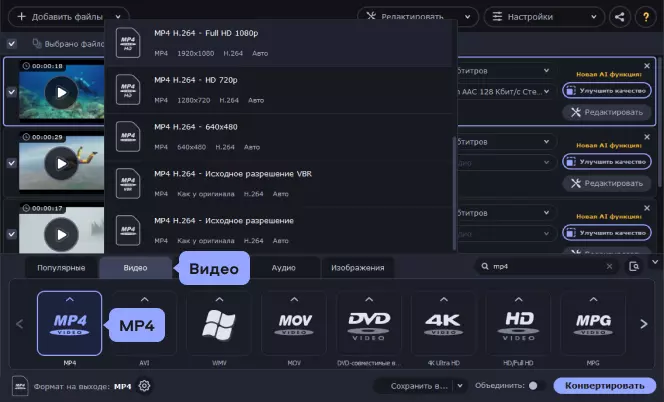
Task: Uncheck the 00:00:17 video checkbox
Action: [x=12, y=234]
